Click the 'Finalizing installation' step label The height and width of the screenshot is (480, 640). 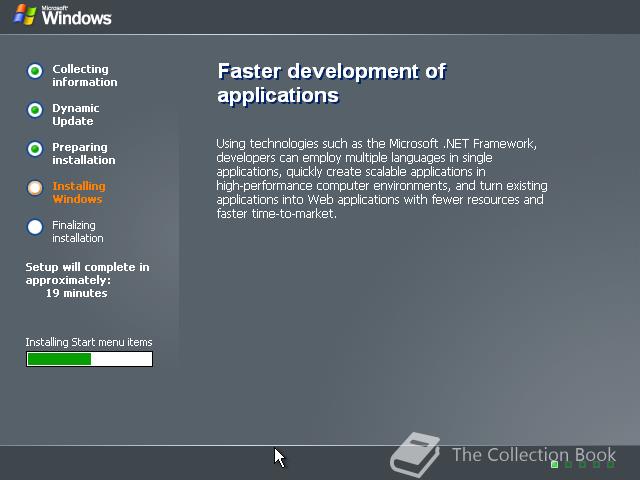coord(78,231)
